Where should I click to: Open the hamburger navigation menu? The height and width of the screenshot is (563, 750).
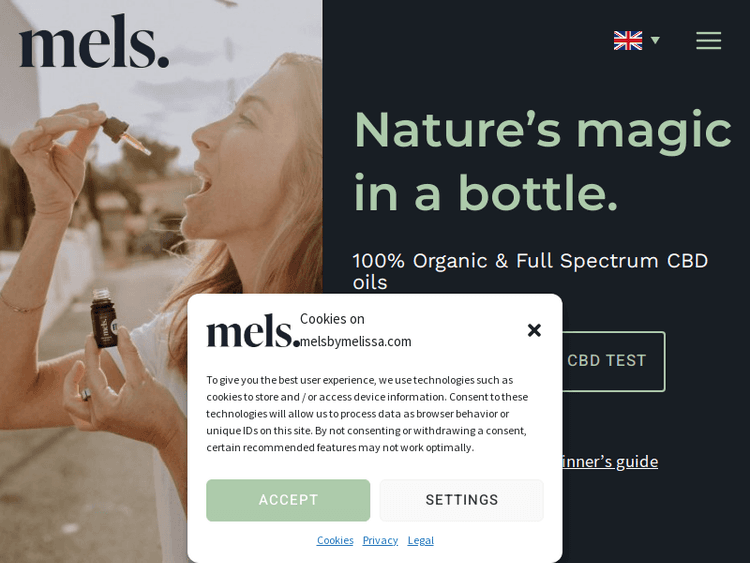708,41
